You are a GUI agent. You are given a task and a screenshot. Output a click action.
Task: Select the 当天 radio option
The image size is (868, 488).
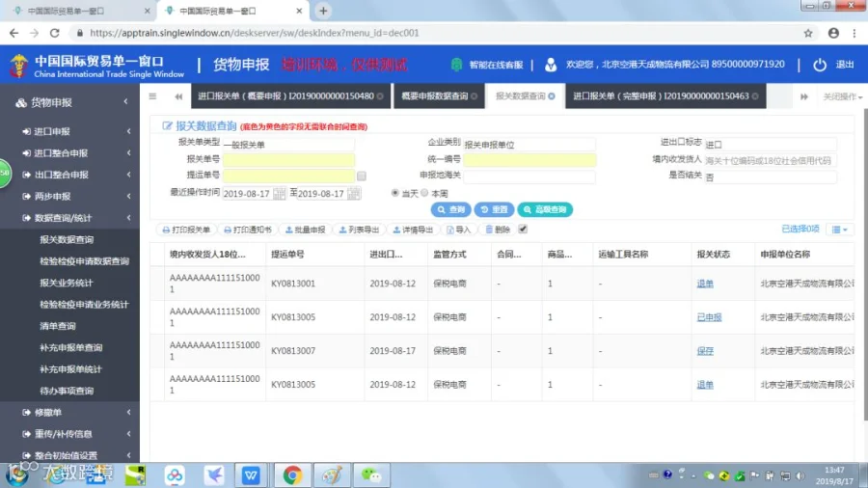tap(394, 193)
